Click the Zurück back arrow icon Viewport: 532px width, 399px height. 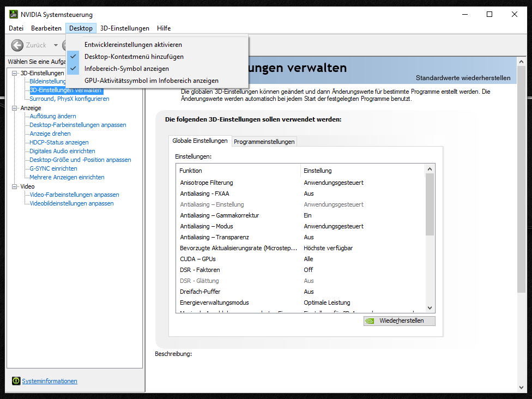pyautogui.click(x=17, y=45)
